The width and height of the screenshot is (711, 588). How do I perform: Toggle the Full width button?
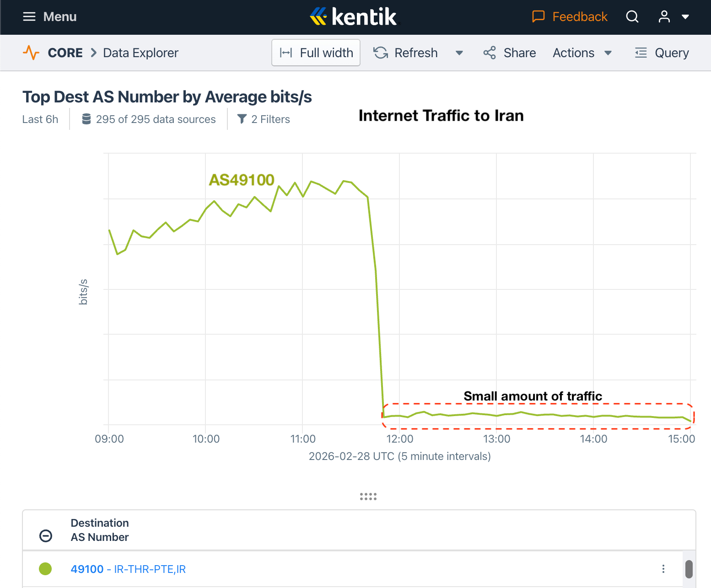(316, 53)
